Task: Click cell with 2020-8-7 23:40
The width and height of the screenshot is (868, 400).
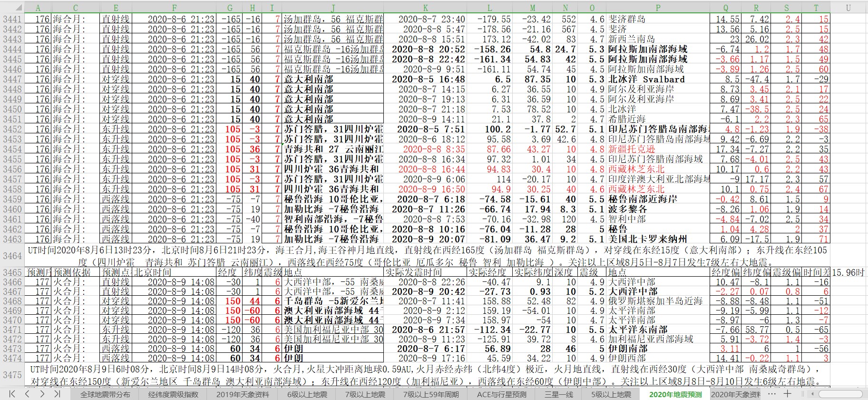Action: (x=425, y=19)
